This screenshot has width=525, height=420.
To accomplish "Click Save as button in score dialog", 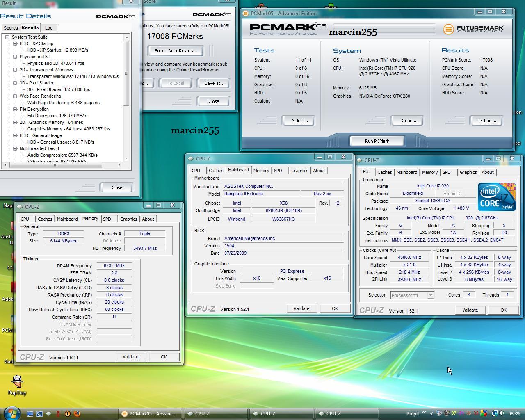I will tap(214, 83).
